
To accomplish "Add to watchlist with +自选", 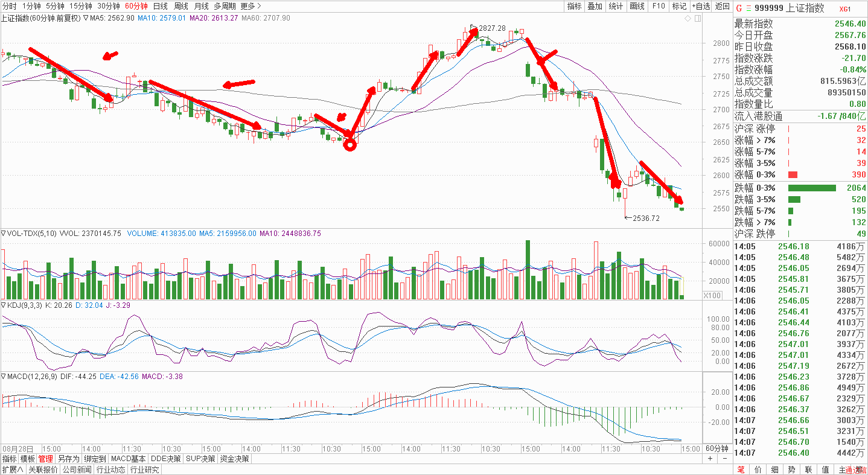I will click(x=701, y=6).
